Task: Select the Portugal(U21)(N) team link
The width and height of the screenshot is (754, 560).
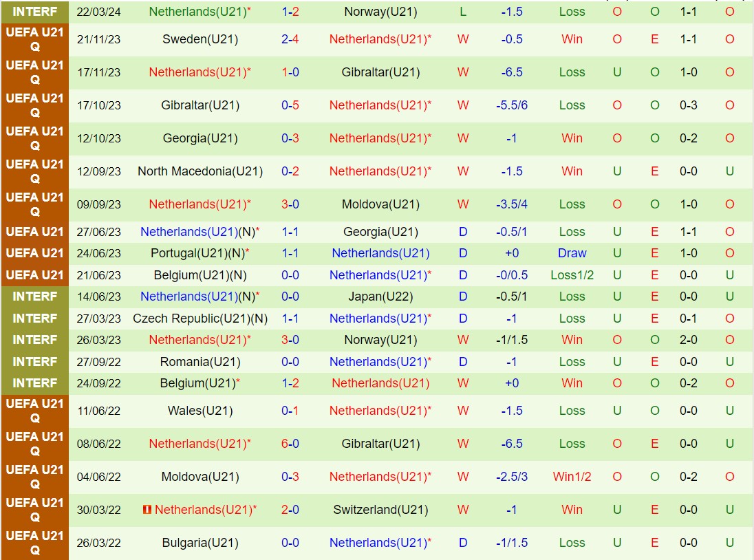Action: click(200, 253)
